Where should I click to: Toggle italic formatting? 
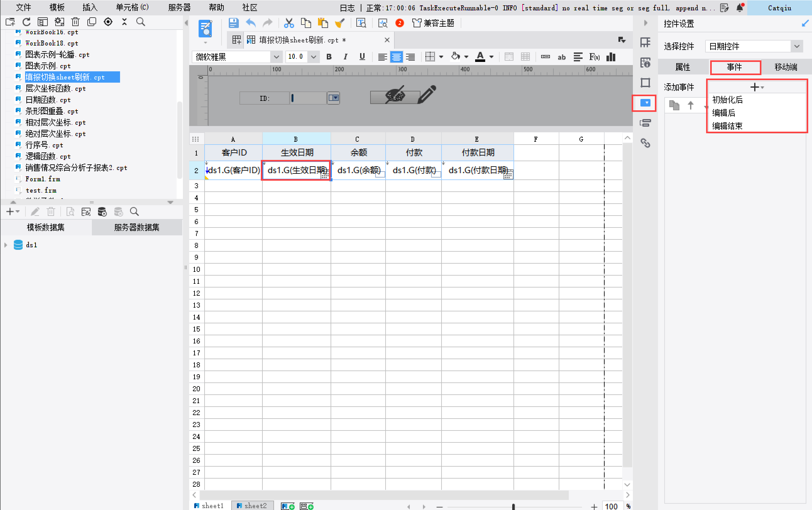[345, 57]
